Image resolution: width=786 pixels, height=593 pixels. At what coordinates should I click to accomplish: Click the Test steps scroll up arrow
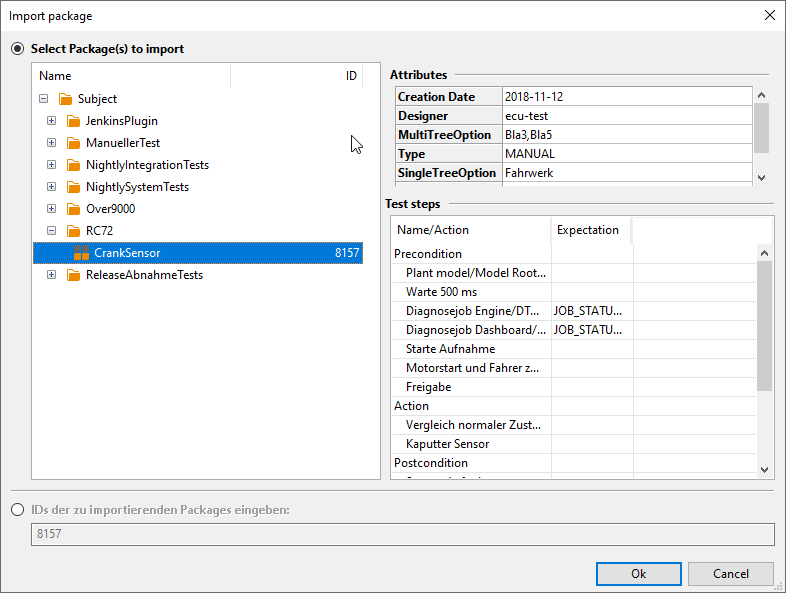click(x=764, y=253)
